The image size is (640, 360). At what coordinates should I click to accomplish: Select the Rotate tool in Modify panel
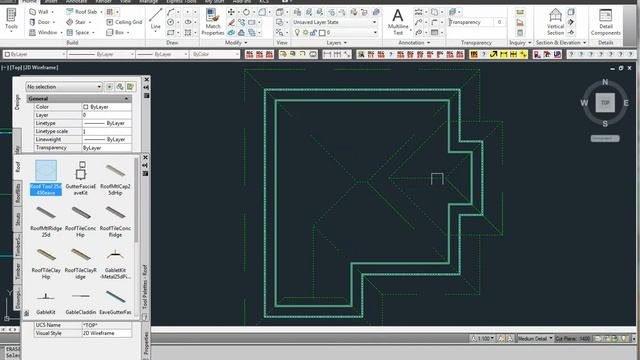coord(246,12)
